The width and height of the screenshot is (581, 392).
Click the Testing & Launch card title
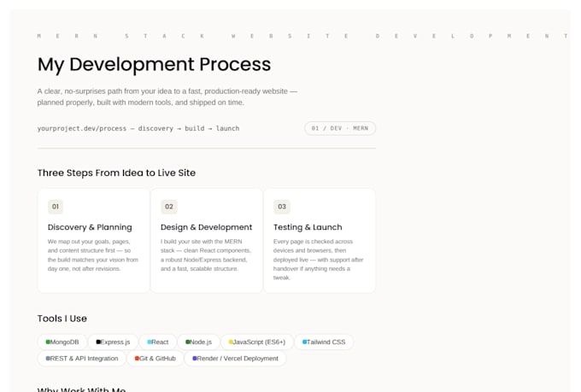[308, 227]
